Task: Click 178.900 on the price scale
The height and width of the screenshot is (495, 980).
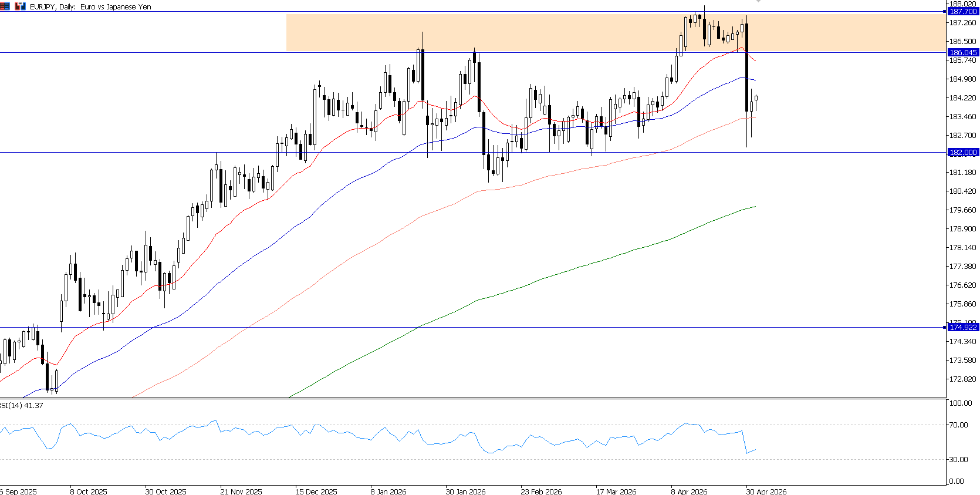Action: pyautogui.click(x=963, y=229)
